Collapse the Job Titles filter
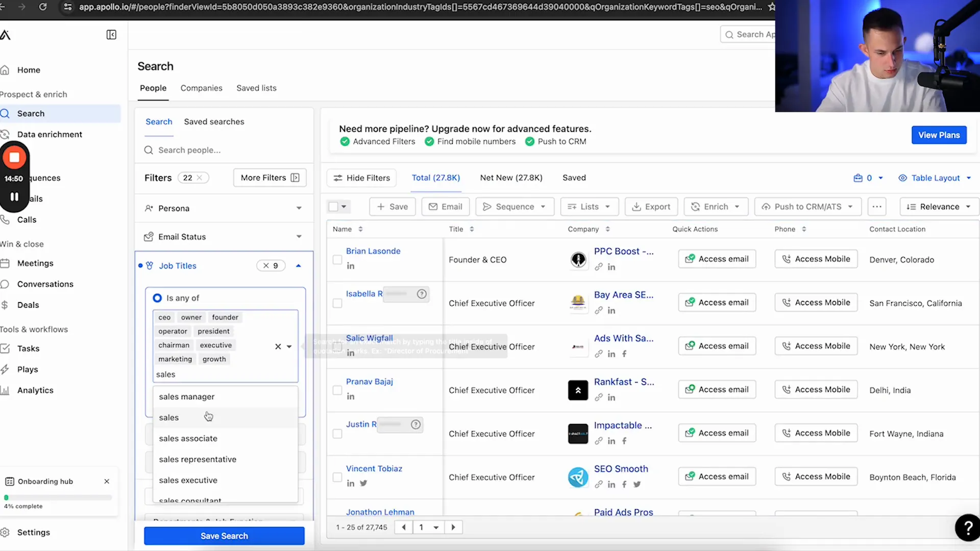 pos(299,266)
